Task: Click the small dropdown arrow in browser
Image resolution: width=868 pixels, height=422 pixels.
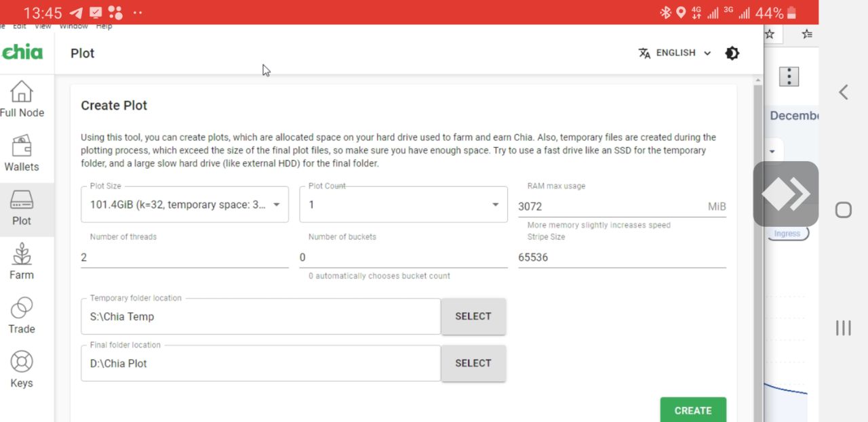Action: click(772, 151)
